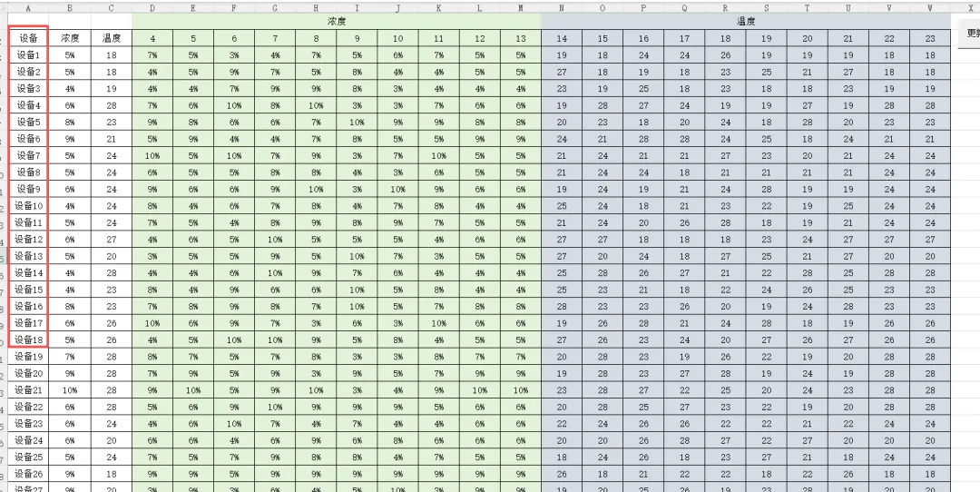The height and width of the screenshot is (492, 980).
Task: Click the 设备26 cell
Action: click(28, 475)
